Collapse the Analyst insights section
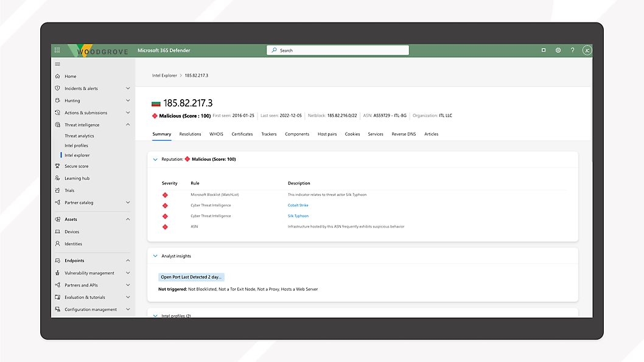 155,256
